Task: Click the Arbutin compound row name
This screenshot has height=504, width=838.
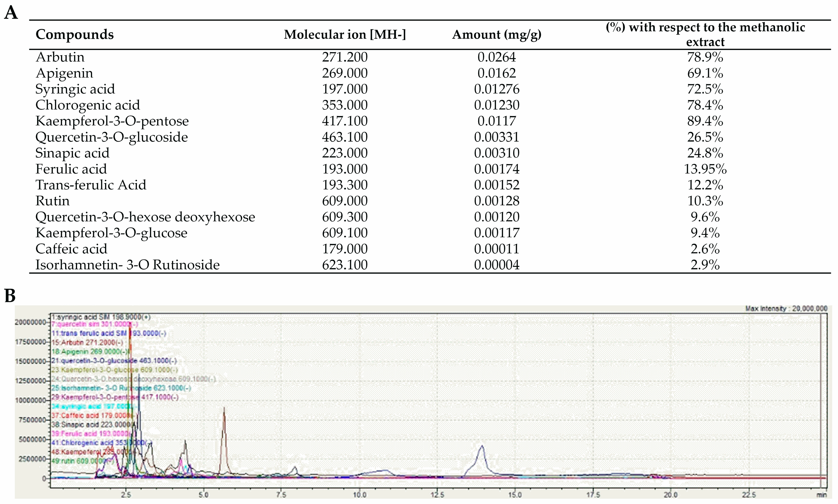Action: coord(60,57)
